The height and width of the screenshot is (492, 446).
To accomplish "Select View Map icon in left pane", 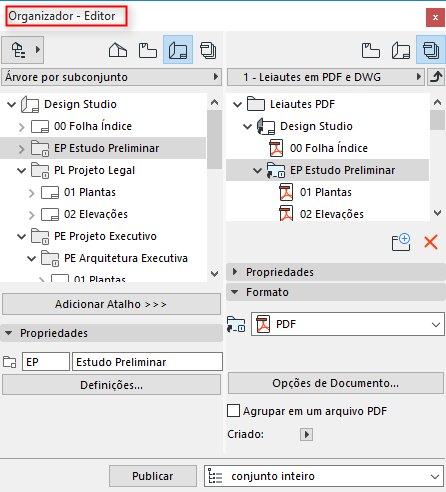I will (x=148, y=50).
